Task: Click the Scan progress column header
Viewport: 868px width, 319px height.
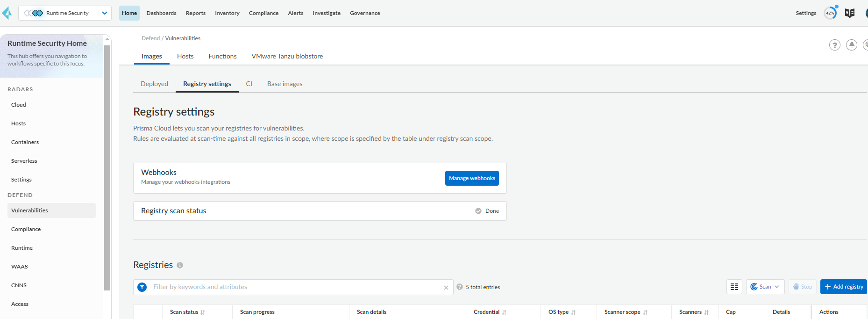Action: [257, 312]
